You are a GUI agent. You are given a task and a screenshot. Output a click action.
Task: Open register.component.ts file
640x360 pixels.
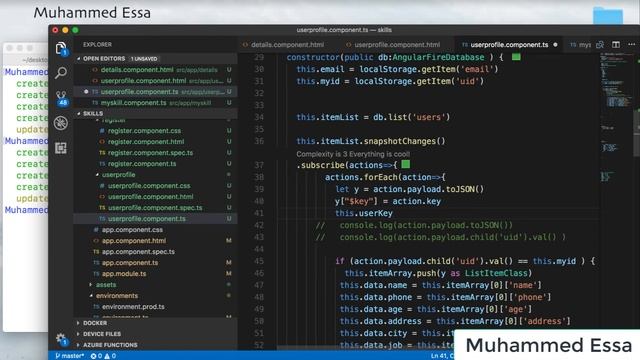point(155,164)
